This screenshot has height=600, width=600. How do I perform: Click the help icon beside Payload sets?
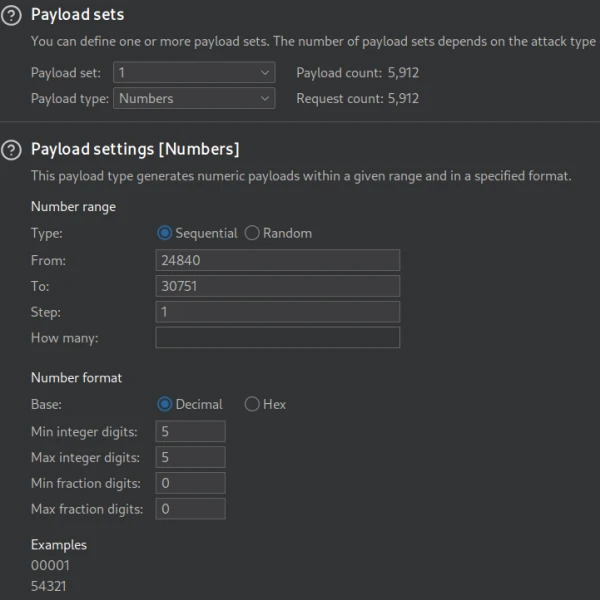coord(12,16)
